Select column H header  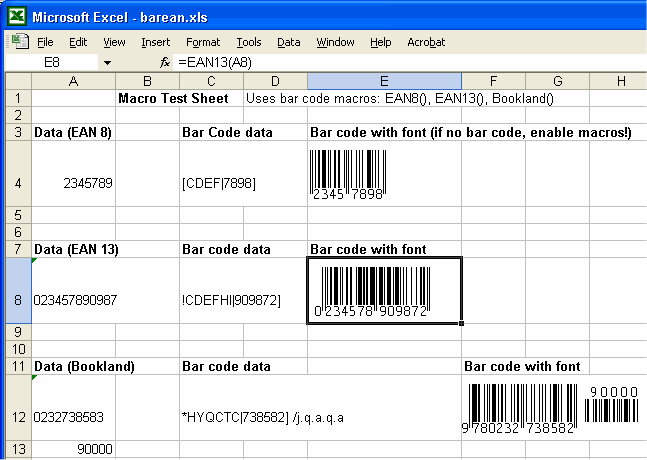618,81
